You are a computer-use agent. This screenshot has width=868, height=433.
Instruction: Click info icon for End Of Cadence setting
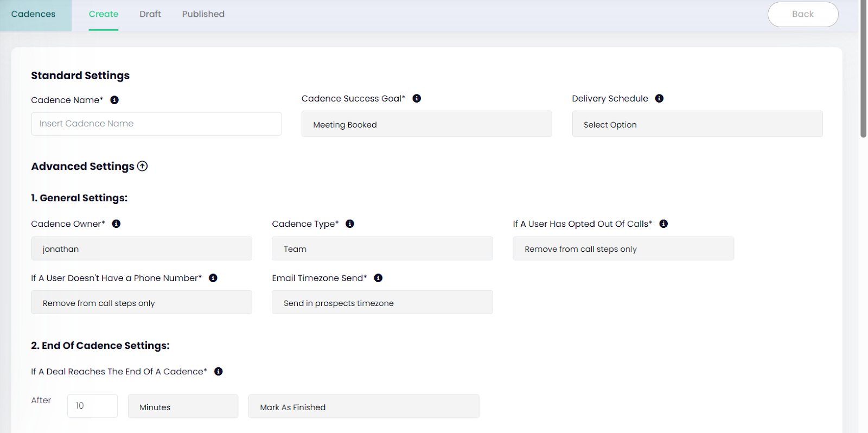coord(219,371)
